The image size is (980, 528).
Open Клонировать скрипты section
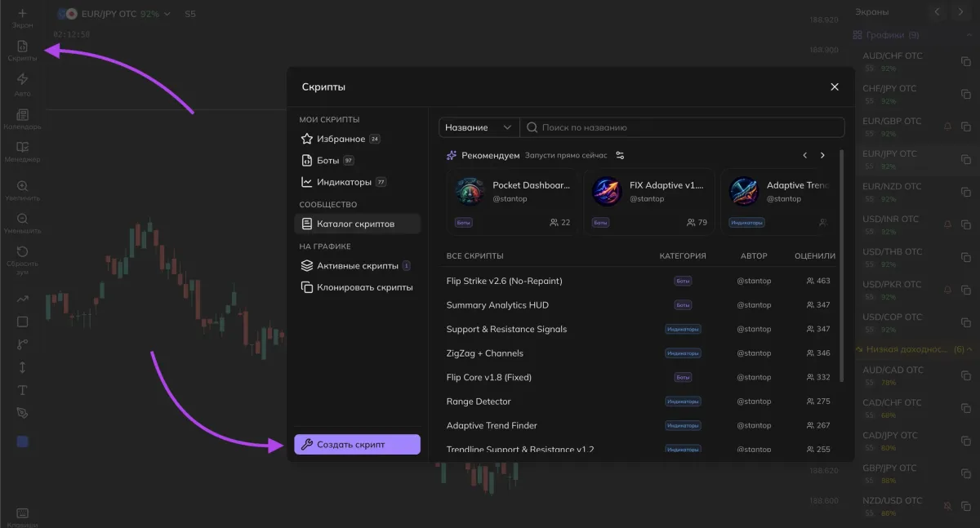pyautogui.click(x=358, y=287)
